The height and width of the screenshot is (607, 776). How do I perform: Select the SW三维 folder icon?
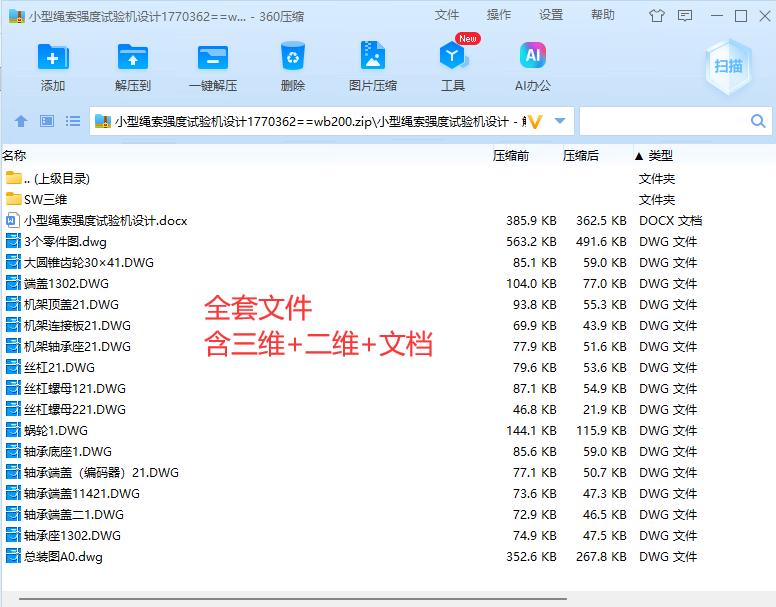[14, 199]
